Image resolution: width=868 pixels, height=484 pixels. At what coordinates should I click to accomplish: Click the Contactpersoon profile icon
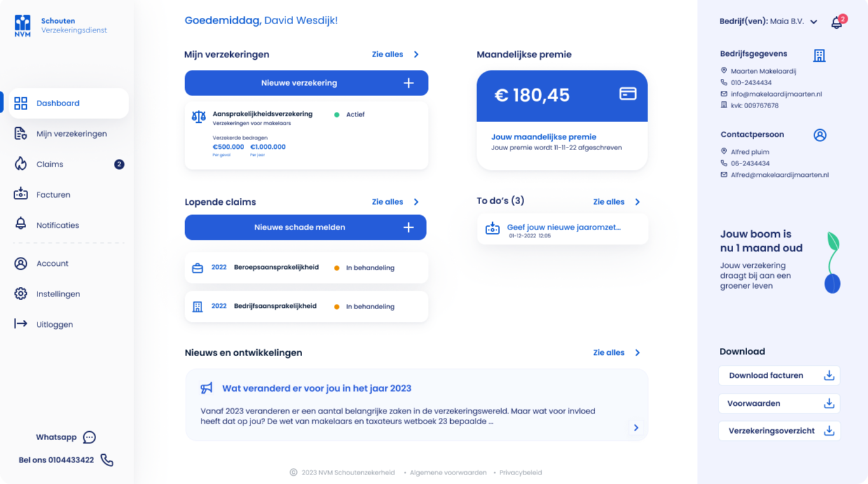820,135
